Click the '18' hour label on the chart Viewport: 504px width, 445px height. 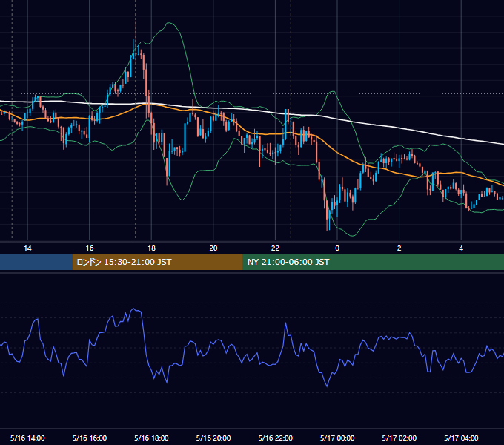tap(151, 248)
